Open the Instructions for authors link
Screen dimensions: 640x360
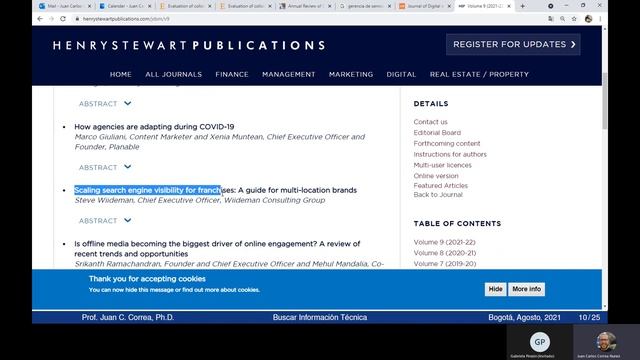click(x=450, y=154)
